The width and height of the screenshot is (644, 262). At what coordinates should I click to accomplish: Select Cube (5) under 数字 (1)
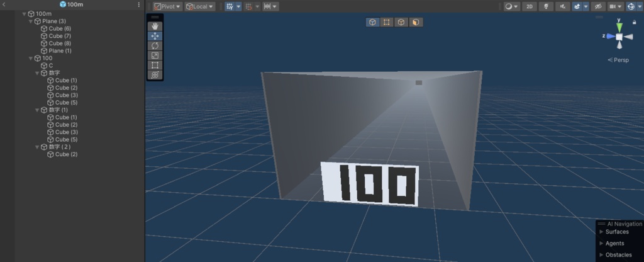pyautogui.click(x=66, y=140)
